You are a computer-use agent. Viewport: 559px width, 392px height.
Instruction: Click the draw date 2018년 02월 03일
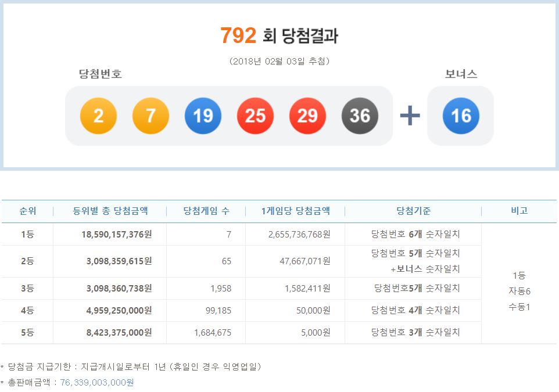pyautogui.click(x=279, y=60)
